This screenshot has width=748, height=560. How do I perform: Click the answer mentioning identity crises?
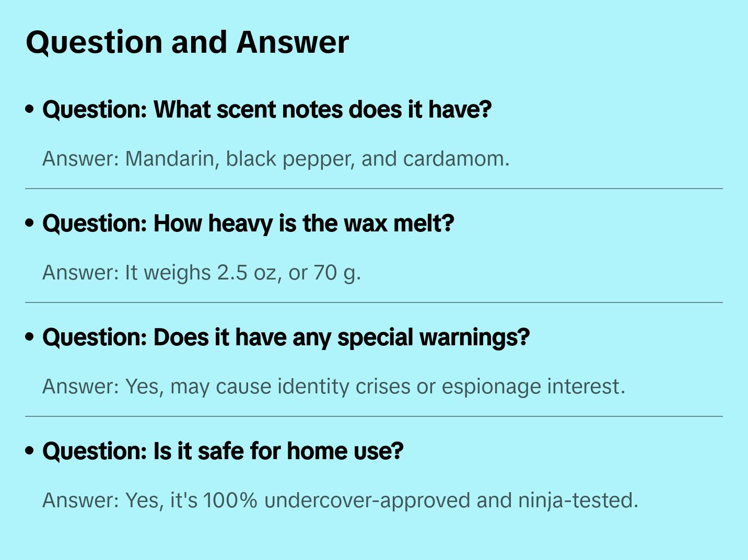click(333, 387)
